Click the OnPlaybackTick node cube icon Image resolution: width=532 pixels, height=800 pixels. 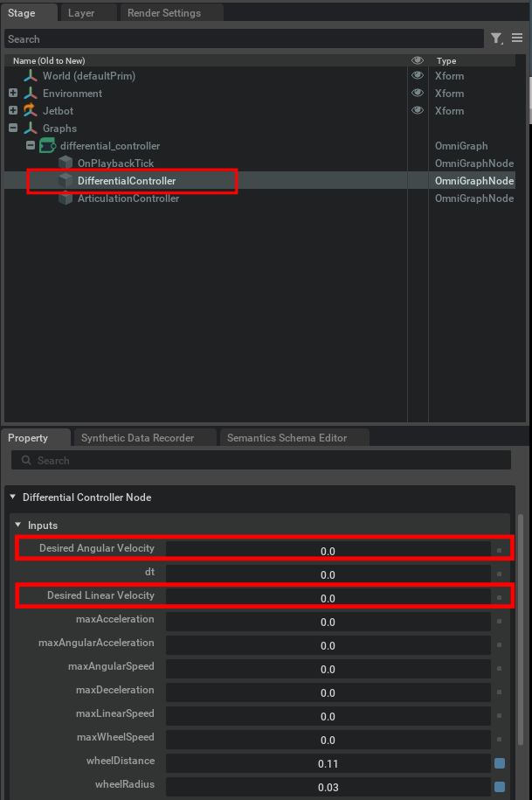point(66,163)
